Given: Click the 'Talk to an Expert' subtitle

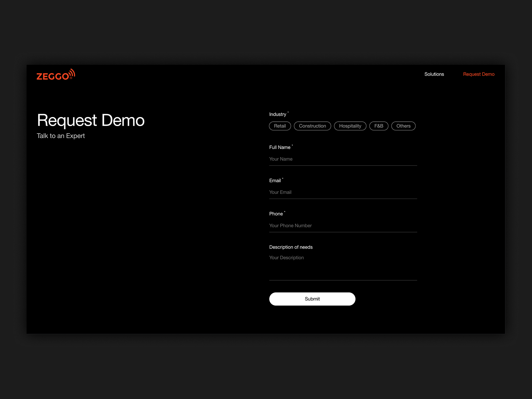Looking at the screenshot, I should click(61, 136).
